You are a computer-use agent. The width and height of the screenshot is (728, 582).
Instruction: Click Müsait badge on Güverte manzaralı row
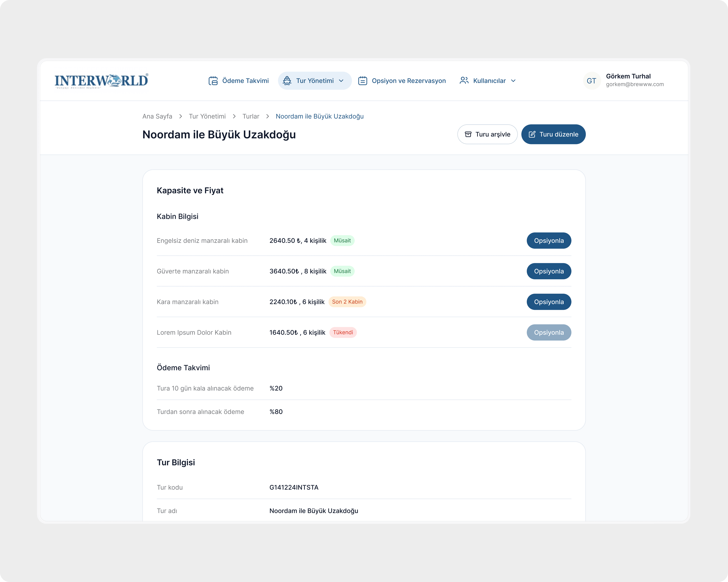click(342, 271)
